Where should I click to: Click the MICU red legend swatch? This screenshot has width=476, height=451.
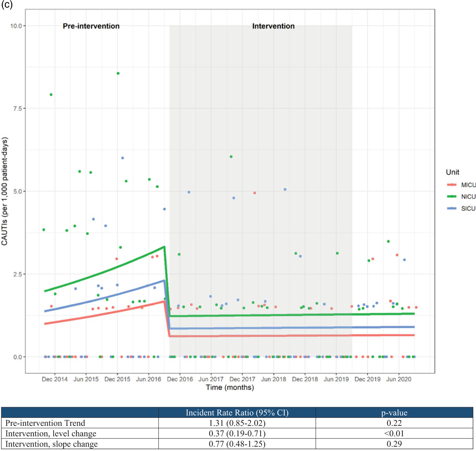[x=452, y=185]
